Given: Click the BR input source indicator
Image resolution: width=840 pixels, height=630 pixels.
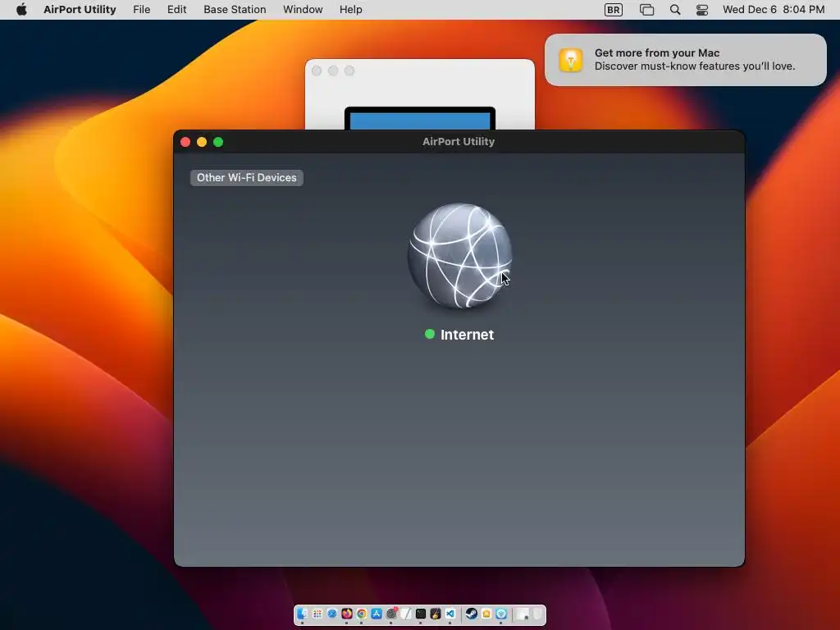Looking at the screenshot, I should click(614, 10).
